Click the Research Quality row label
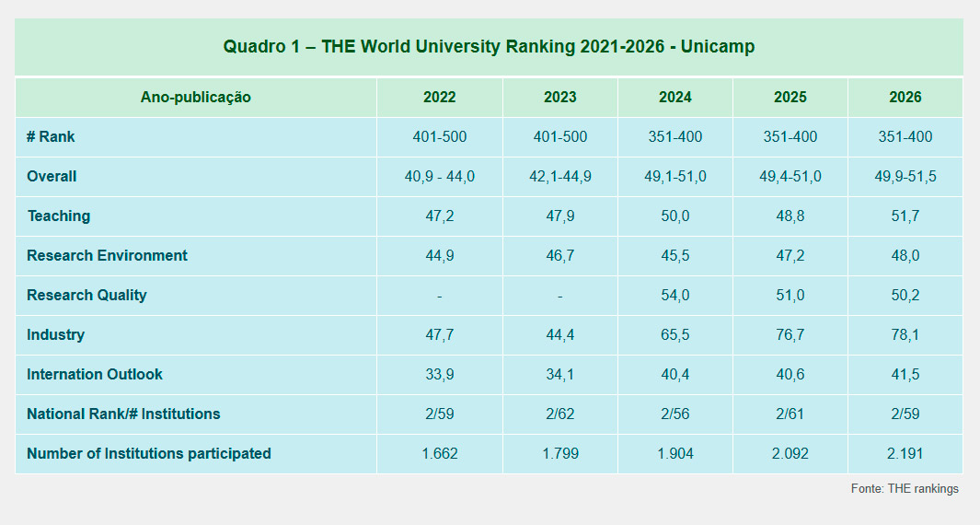This screenshot has width=980, height=525. (x=86, y=296)
